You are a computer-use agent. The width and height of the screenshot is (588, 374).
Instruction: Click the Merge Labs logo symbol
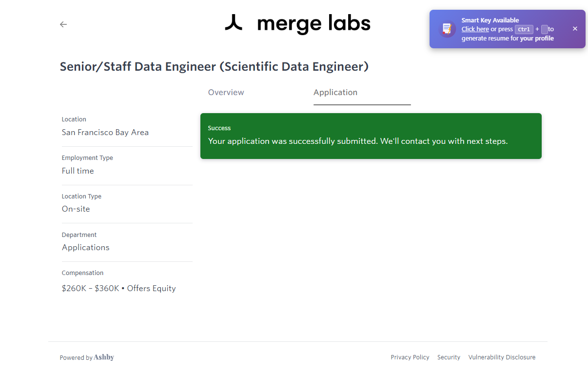(234, 23)
